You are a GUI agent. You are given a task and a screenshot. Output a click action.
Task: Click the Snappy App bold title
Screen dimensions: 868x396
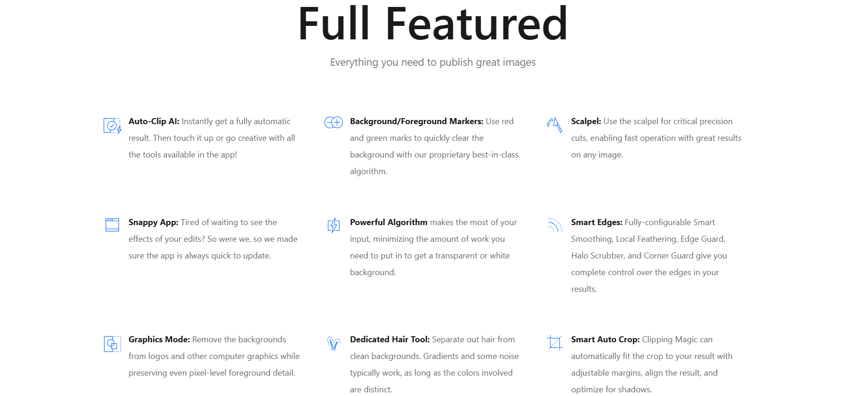pyautogui.click(x=153, y=222)
